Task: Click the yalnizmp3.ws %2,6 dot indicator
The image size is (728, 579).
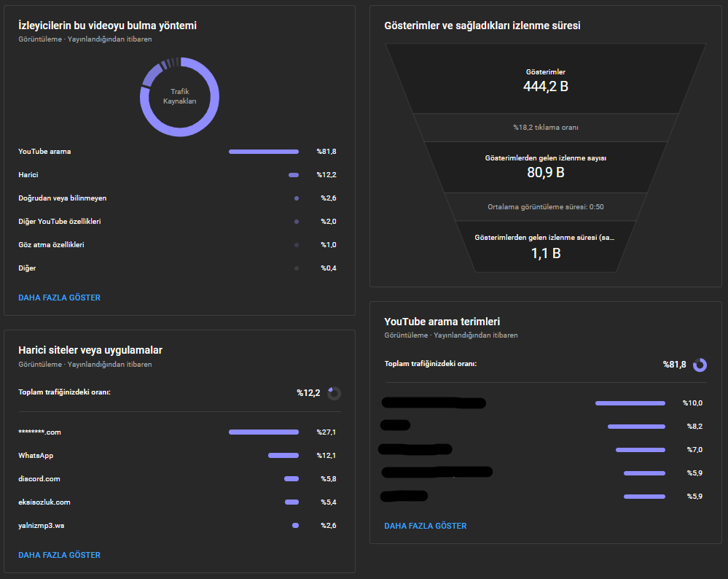Action: tap(295, 526)
